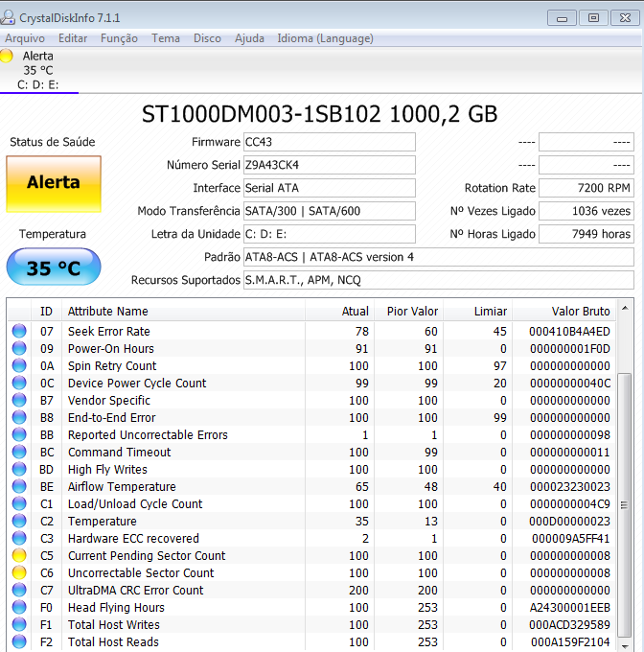Click the blue status icon beside Airflow Temperature
This screenshot has height=652, width=644.
pos(19,487)
